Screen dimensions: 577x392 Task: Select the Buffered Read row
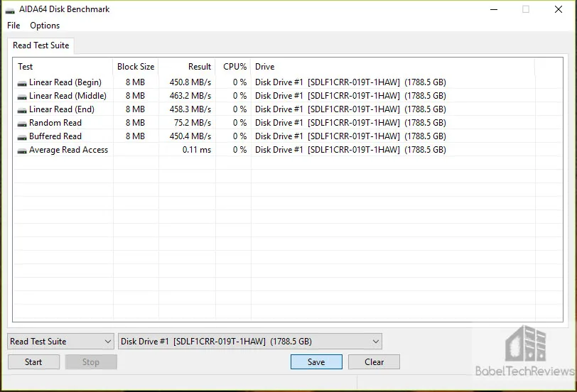coord(288,136)
